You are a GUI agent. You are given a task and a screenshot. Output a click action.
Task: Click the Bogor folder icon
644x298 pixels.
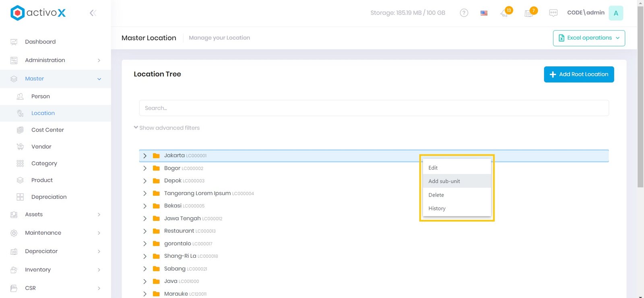(156, 168)
